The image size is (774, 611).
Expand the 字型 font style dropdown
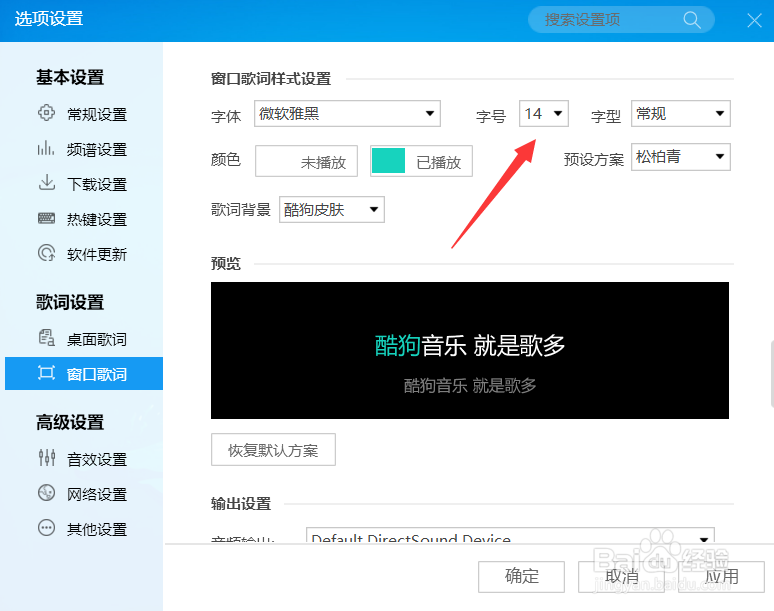[x=681, y=114]
